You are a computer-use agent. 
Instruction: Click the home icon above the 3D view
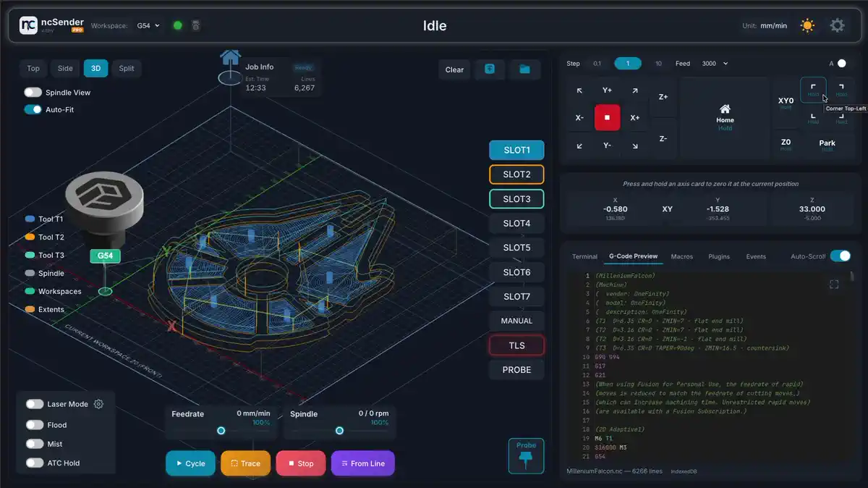pyautogui.click(x=231, y=57)
